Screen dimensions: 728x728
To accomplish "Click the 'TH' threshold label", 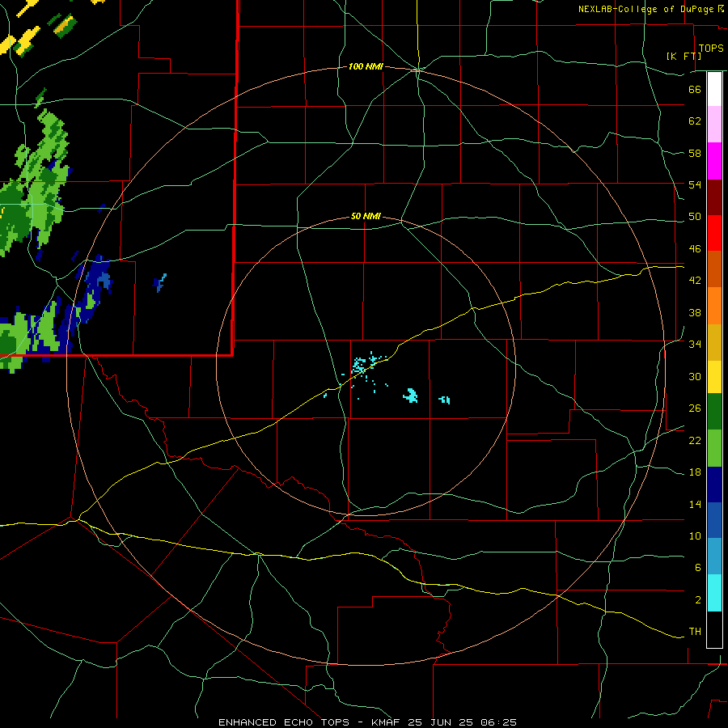I will pyautogui.click(x=695, y=632).
